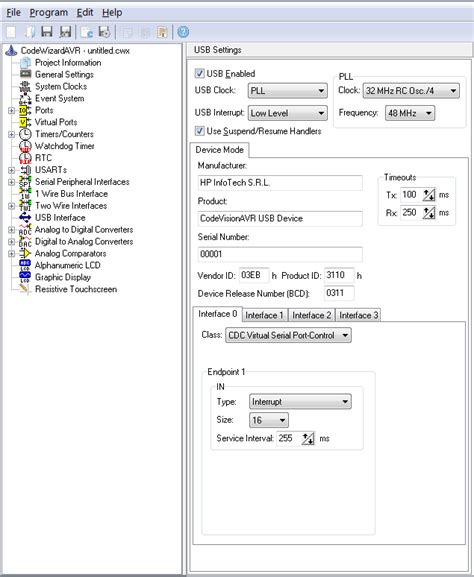Toggle Use Suspend/Resume Handlers checkbox
This screenshot has width=474, height=577.
click(x=199, y=131)
